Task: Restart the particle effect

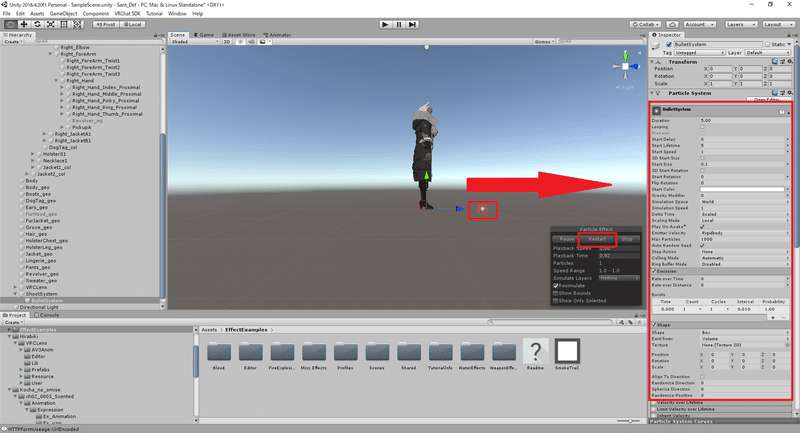Action: pyautogui.click(x=597, y=239)
